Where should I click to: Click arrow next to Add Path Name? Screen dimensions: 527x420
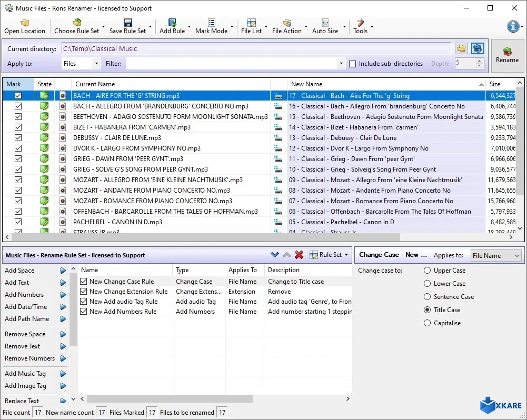click(63, 319)
